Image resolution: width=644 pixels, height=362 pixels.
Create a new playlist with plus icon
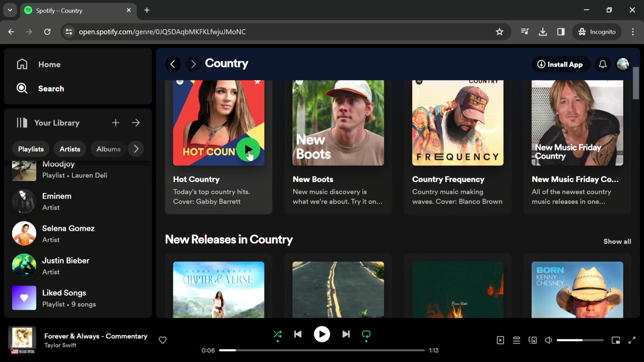coord(116,123)
